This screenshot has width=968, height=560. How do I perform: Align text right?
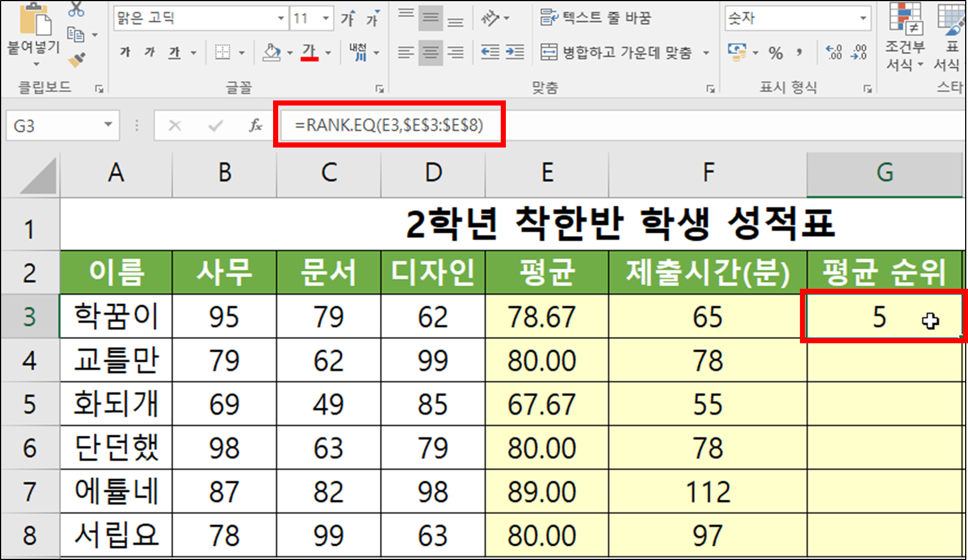coord(455,53)
